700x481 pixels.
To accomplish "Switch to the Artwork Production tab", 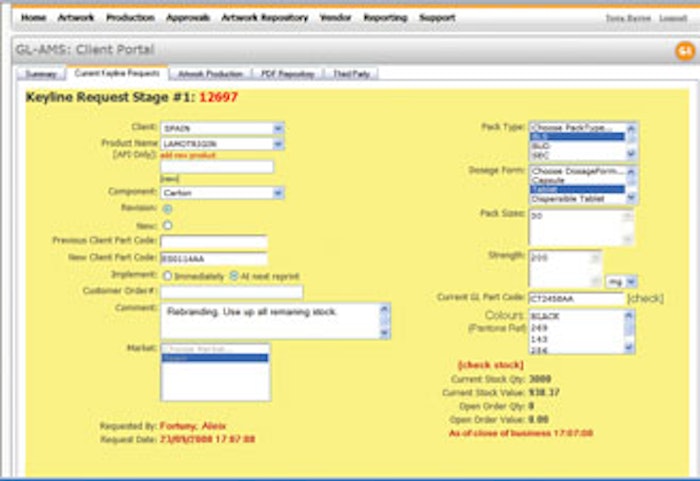I will 210,74.
